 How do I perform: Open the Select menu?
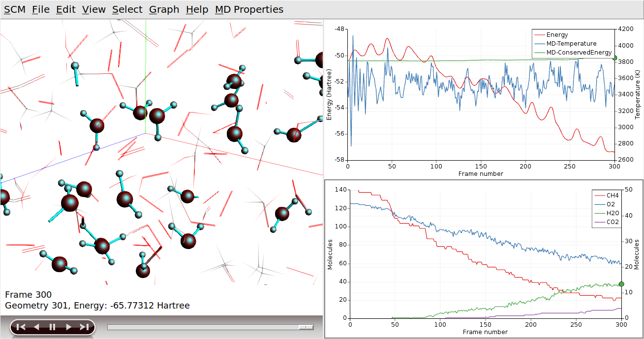click(127, 9)
